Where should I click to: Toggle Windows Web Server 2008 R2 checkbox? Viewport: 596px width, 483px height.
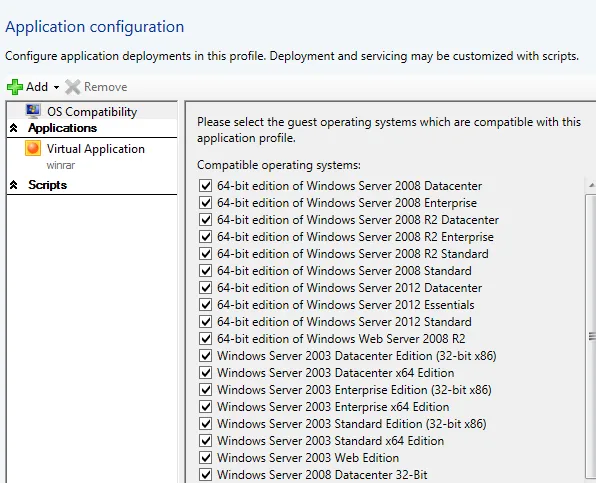point(206,339)
